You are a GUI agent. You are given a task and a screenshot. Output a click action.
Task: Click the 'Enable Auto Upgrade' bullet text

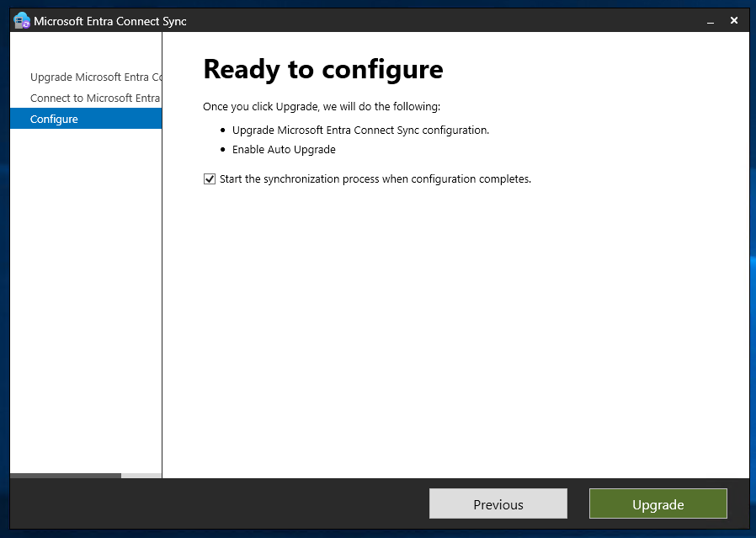284,150
